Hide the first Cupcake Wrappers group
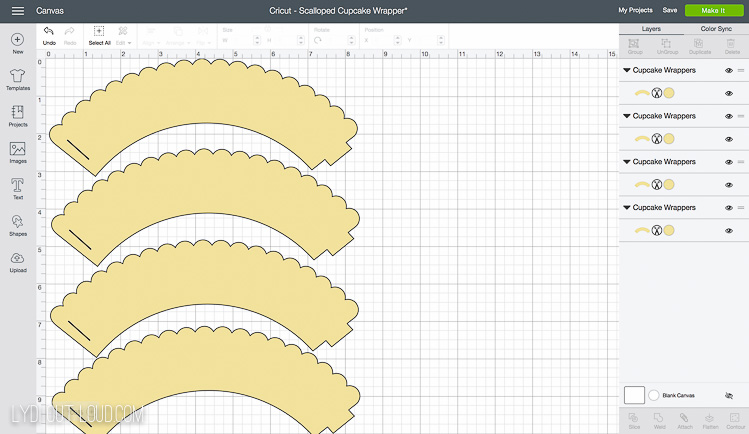This screenshot has height=434, width=749. pyautogui.click(x=728, y=71)
